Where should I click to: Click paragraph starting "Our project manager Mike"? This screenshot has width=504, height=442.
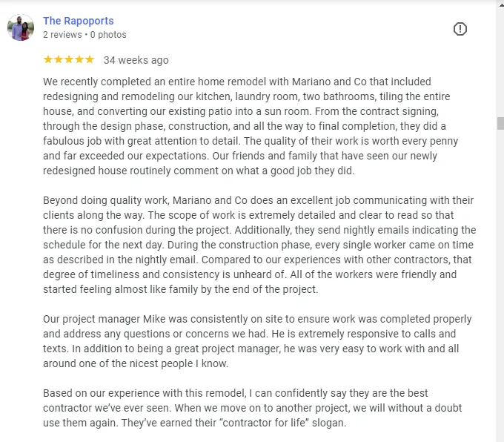pyautogui.click(x=252, y=341)
